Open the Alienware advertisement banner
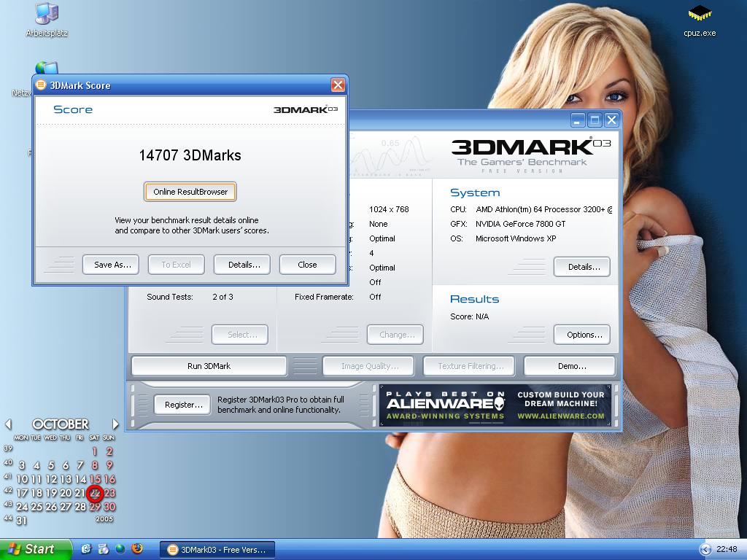 pyautogui.click(x=495, y=405)
